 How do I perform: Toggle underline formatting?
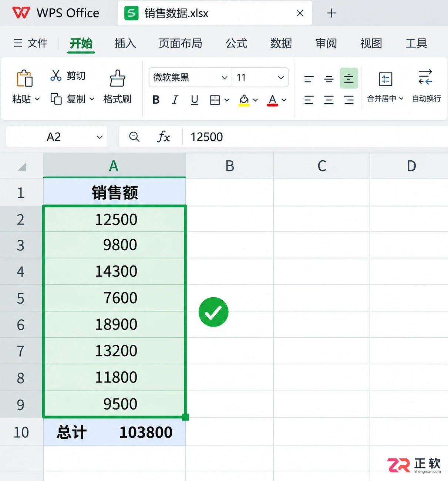(195, 100)
